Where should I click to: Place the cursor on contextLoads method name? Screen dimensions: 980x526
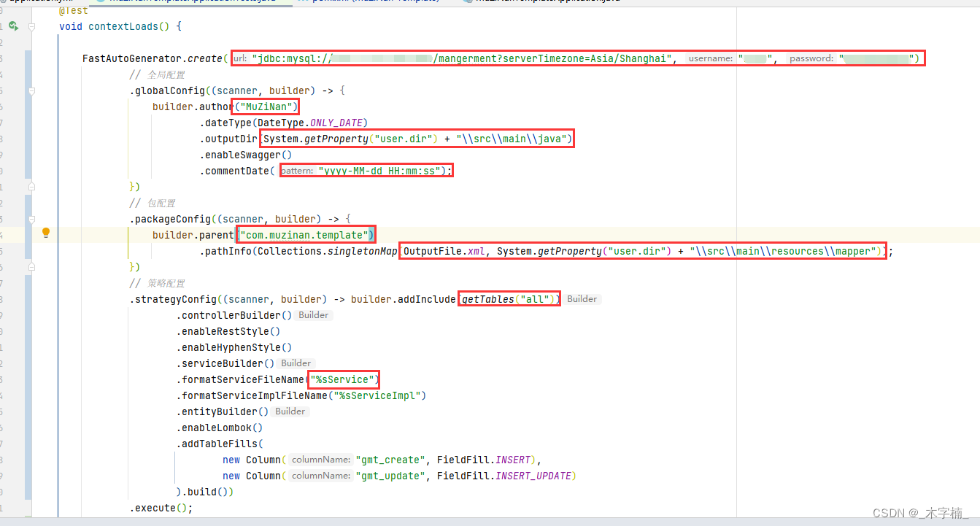click(123, 26)
